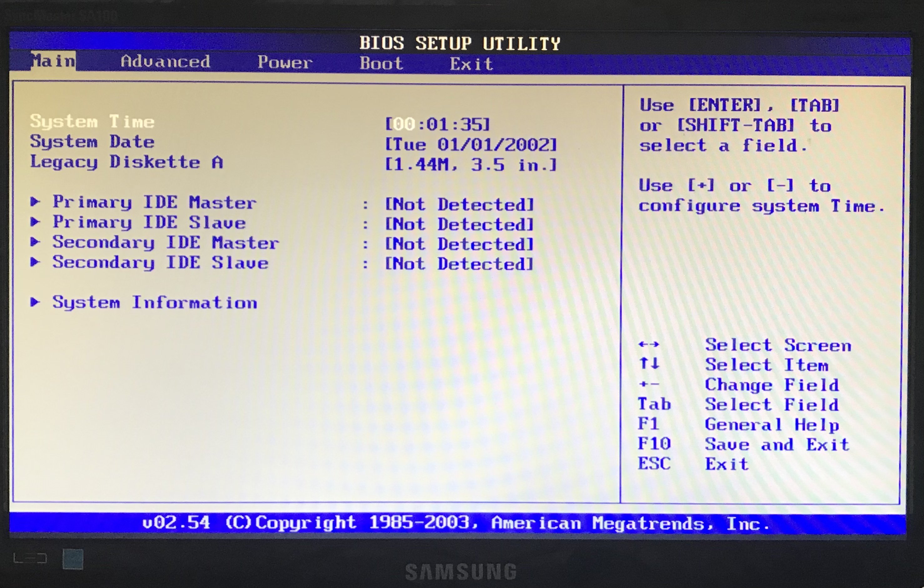924x588 pixels.
Task: Expand the Secondary IDE Slave entry
Action: (x=160, y=263)
